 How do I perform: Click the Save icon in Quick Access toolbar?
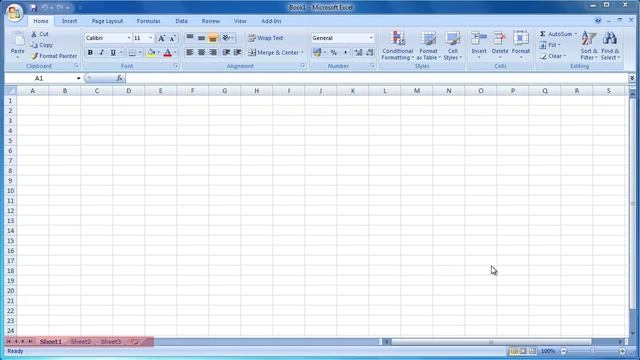(x=33, y=8)
